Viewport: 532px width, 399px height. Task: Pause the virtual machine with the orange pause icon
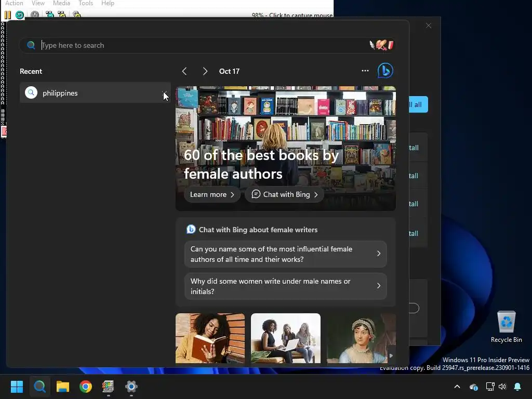click(8, 15)
